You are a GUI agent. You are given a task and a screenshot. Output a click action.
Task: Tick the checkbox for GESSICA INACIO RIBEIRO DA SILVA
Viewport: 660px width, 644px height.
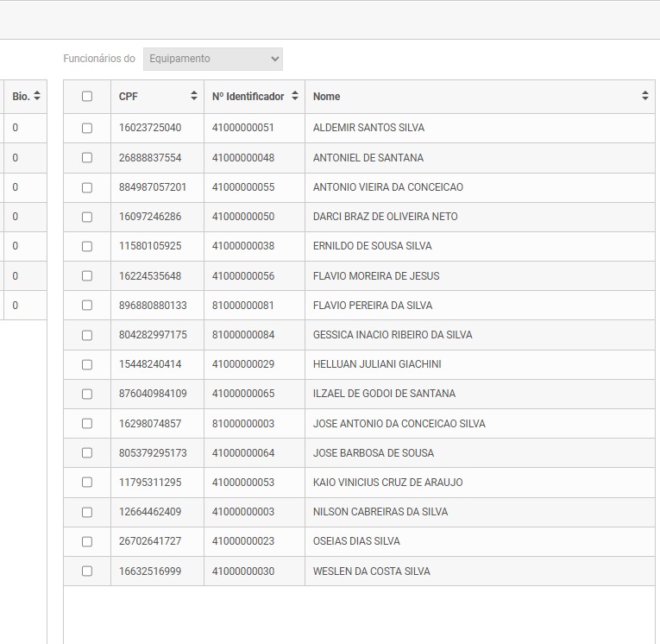click(x=87, y=335)
